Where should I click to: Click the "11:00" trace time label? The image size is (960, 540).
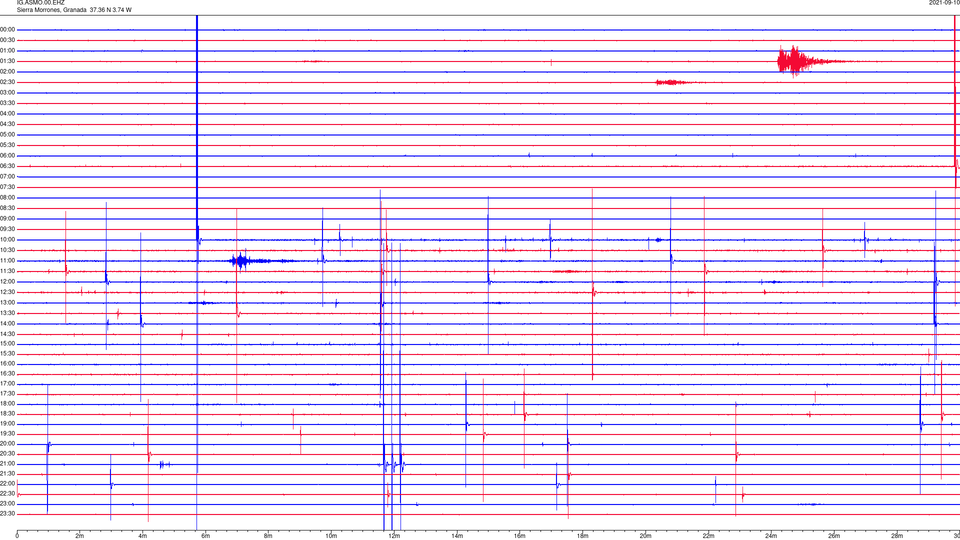pyautogui.click(x=8, y=261)
